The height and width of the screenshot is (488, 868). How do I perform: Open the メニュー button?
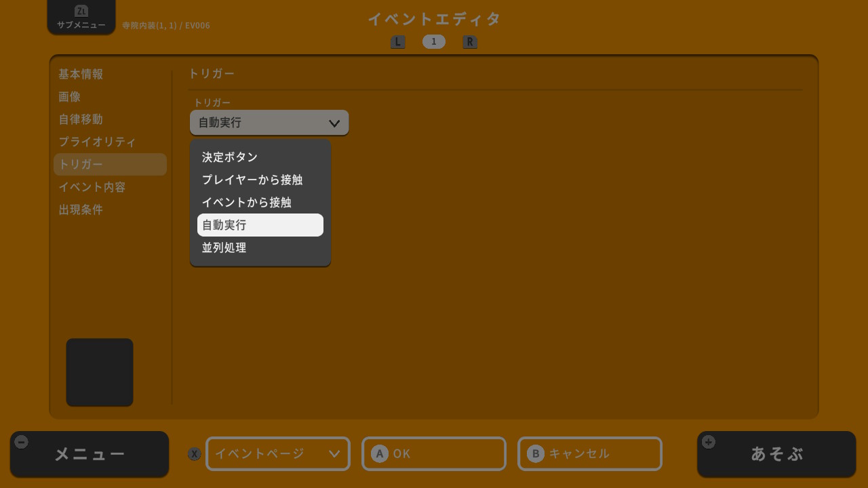click(x=90, y=454)
